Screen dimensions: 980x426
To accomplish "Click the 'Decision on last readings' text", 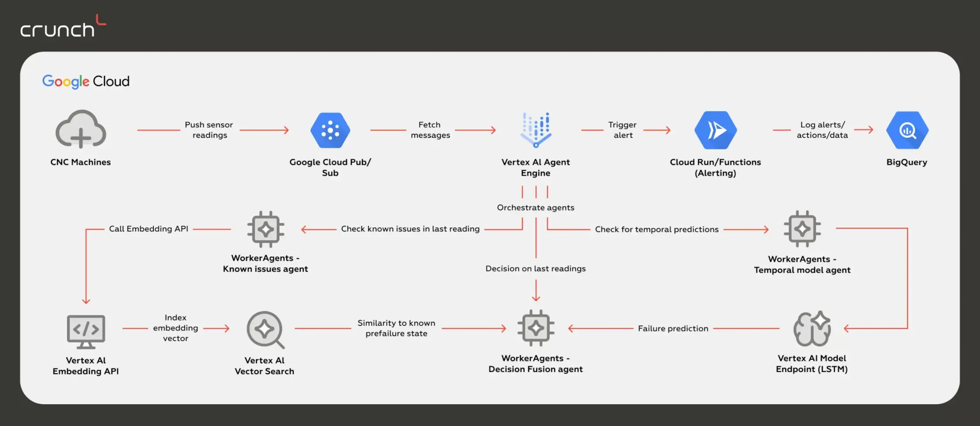I will [536, 269].
